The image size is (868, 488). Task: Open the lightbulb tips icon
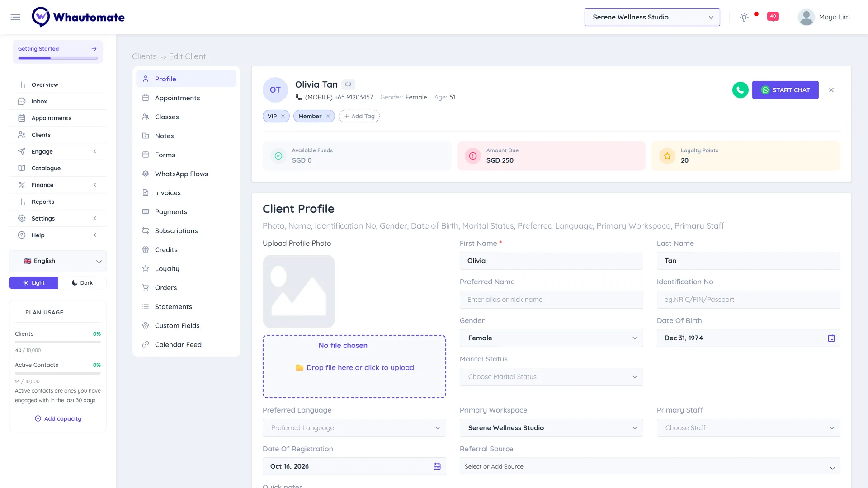point(744,17)
